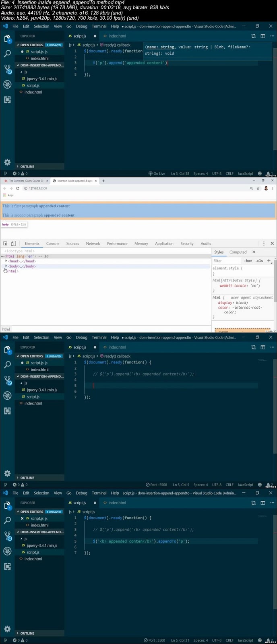Open the Computed styles tab

click(x=238, y=252)
